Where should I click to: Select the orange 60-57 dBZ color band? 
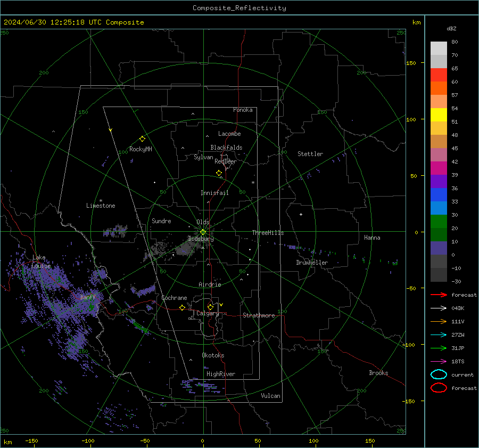pos(439,88)
